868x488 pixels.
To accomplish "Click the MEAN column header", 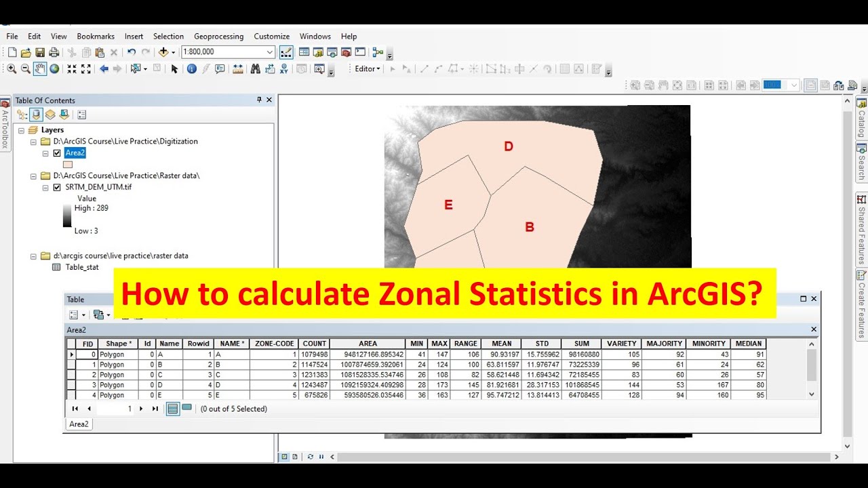I will click(502, 344).
